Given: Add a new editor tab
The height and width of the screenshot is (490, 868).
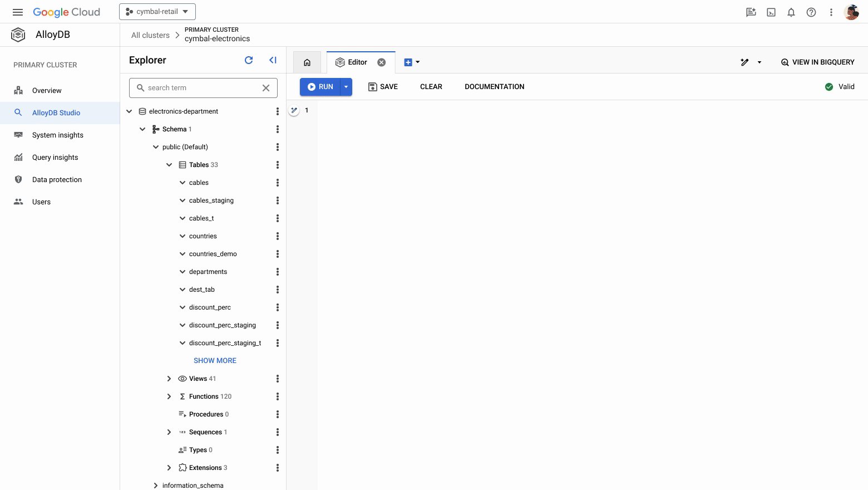Looking at the screenshot, I should click(x=408, y=62).
